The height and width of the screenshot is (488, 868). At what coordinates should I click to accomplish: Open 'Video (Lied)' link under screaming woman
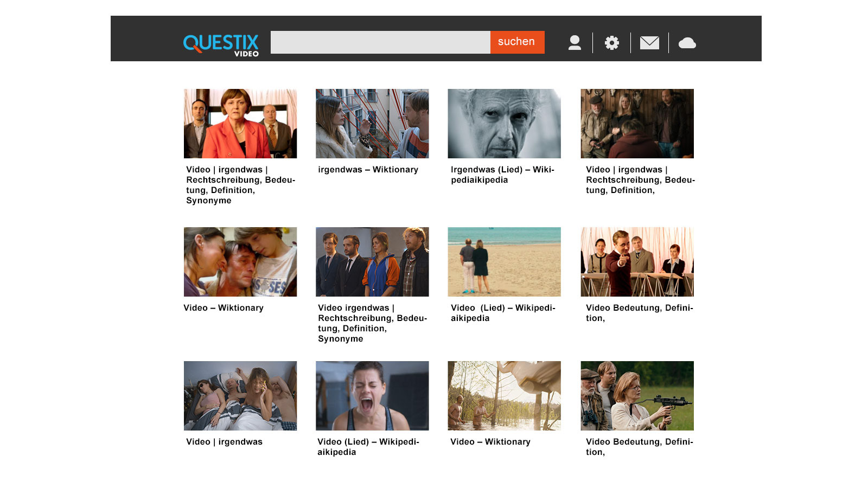point(368,447)
